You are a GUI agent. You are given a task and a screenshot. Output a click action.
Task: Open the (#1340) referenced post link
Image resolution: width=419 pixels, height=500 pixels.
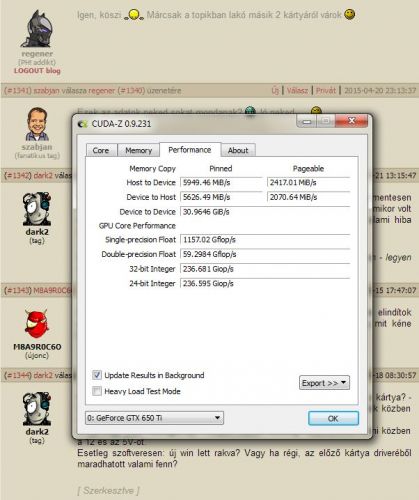[131, 90]
